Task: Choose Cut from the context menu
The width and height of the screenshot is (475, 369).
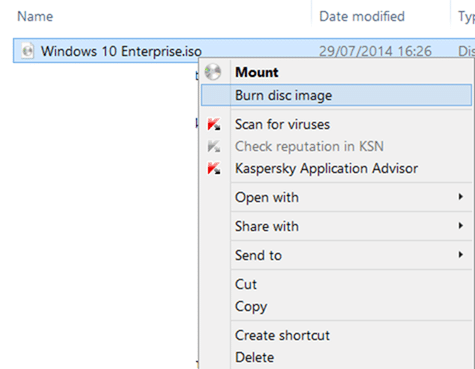Action: 336,284
